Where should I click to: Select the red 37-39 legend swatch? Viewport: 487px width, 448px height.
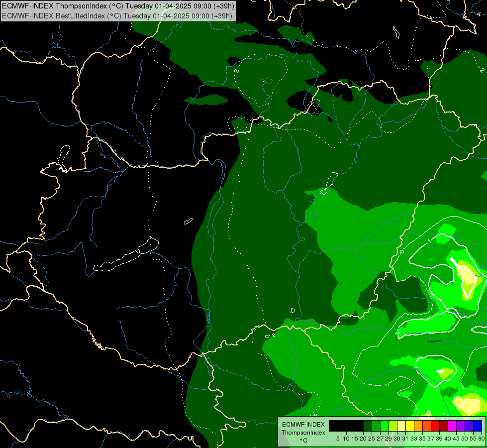tap(435, 426)
